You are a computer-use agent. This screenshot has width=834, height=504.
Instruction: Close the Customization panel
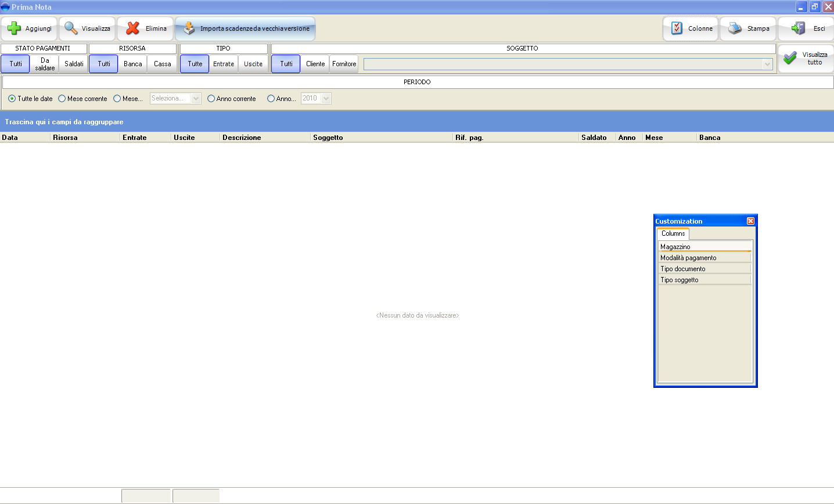(x=750, y=221)
